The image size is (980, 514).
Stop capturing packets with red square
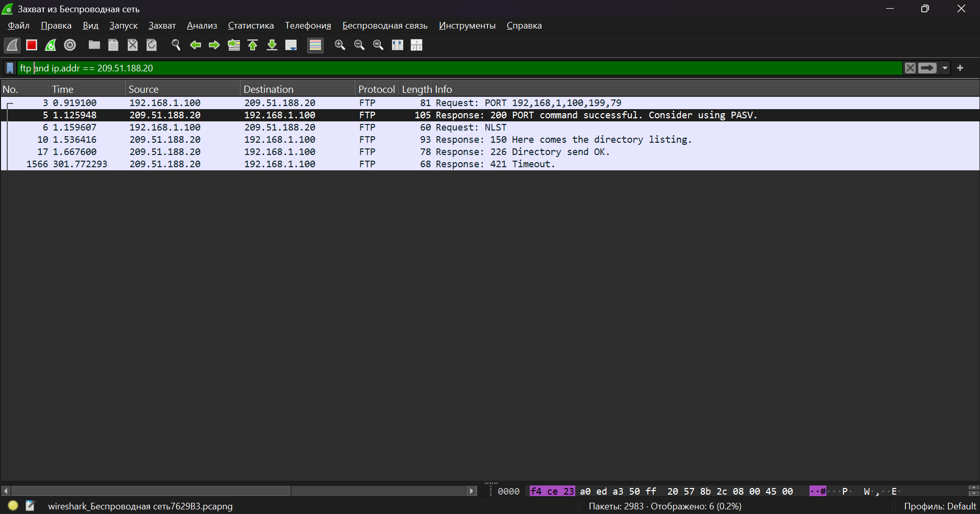pos(32,45)
